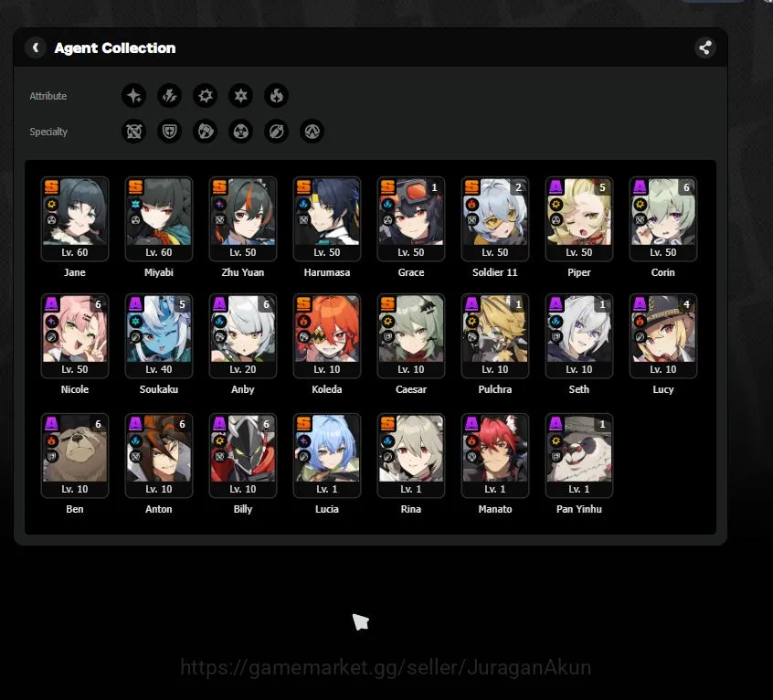This screenshot has height=700, width=773.
Task: Filter by the Rupture specialty icon
Action: pos(312,132)
